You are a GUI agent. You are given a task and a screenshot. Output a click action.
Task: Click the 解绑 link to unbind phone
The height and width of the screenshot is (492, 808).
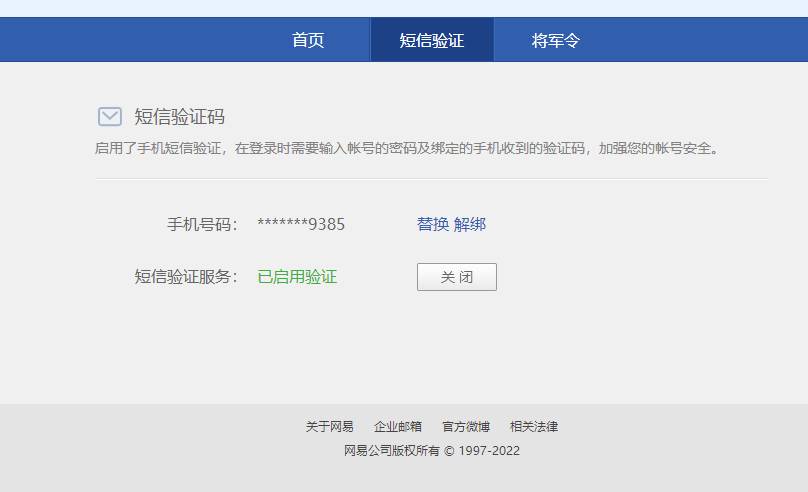tap(470, 224)
